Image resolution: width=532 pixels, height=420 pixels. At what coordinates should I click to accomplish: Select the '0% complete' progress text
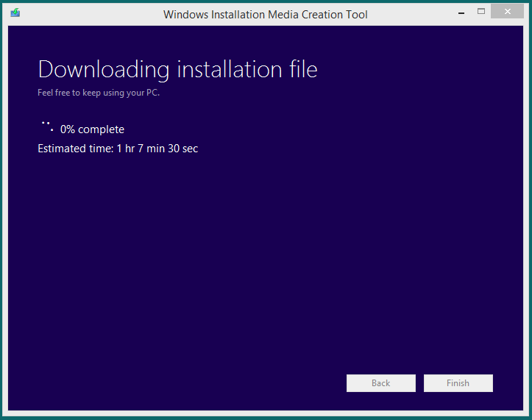pos(92,129)
